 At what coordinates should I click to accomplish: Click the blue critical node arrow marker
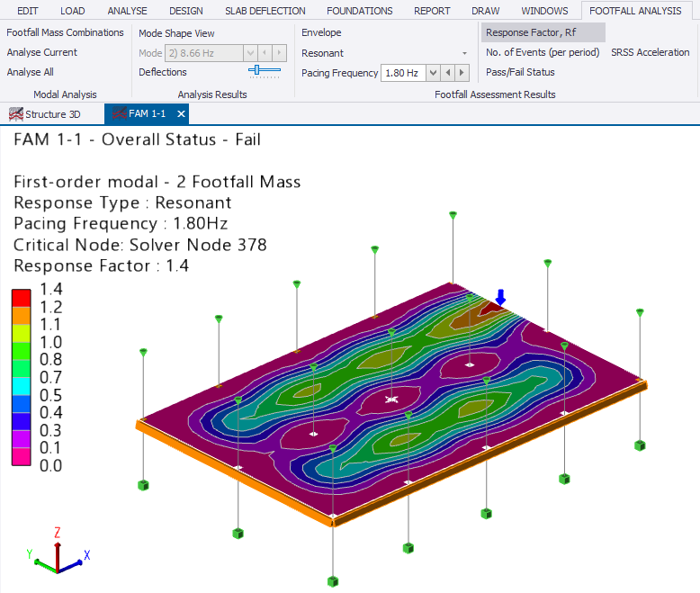(x=501, y=298)
